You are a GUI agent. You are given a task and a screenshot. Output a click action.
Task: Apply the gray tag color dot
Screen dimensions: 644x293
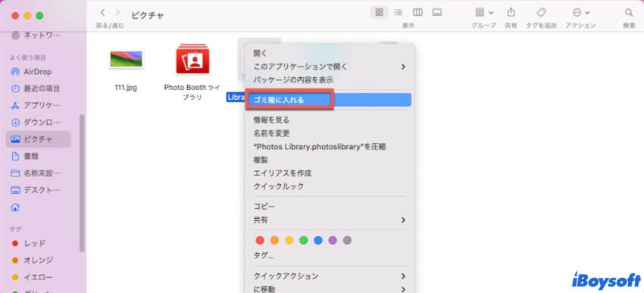[347, 241]
